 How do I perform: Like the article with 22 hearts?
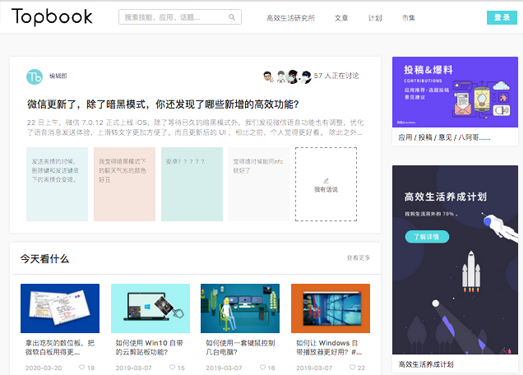click(x=353, y=367)
